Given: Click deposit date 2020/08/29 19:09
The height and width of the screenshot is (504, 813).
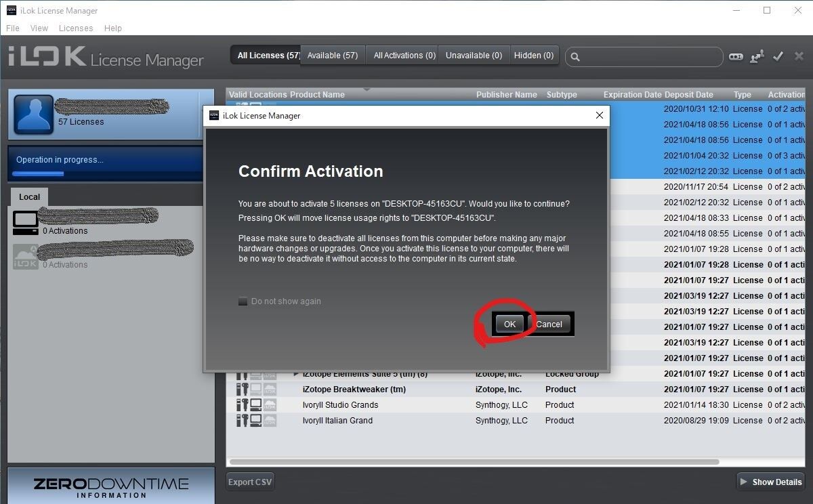Looking at the screenshot, I should pyautogui.click(x=696, y=421).
